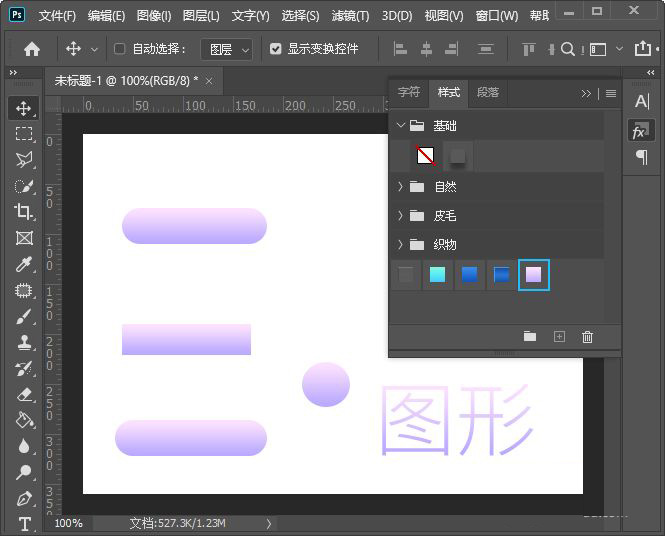Open the 窗口(W) menu
The height and width of the screenshot is (536, 665).
(497, 16)
